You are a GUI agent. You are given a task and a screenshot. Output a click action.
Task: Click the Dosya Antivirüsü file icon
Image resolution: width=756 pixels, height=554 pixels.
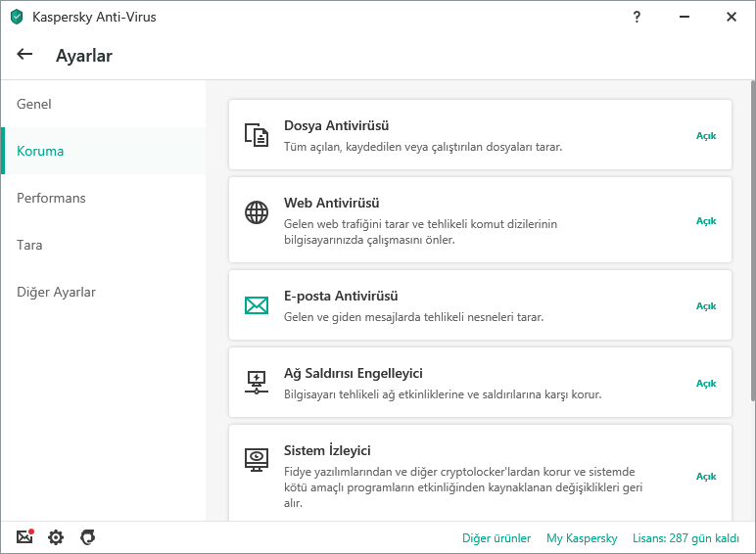(257, 135)
